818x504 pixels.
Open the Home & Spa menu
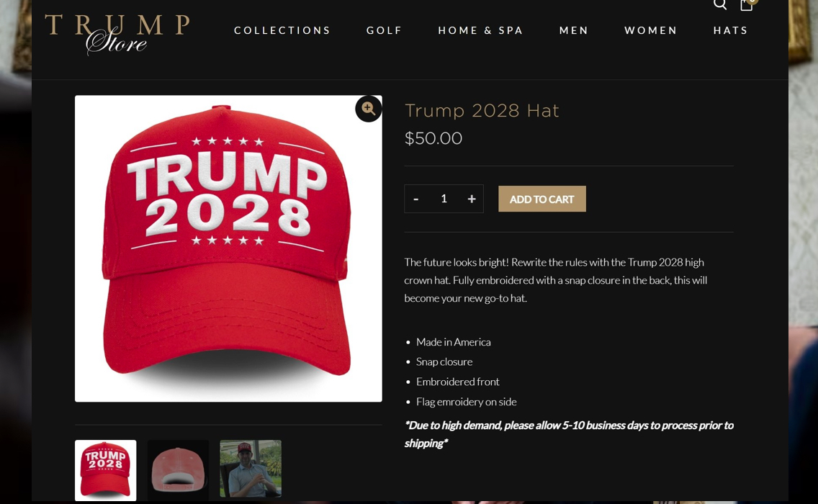tap(480, 30)
